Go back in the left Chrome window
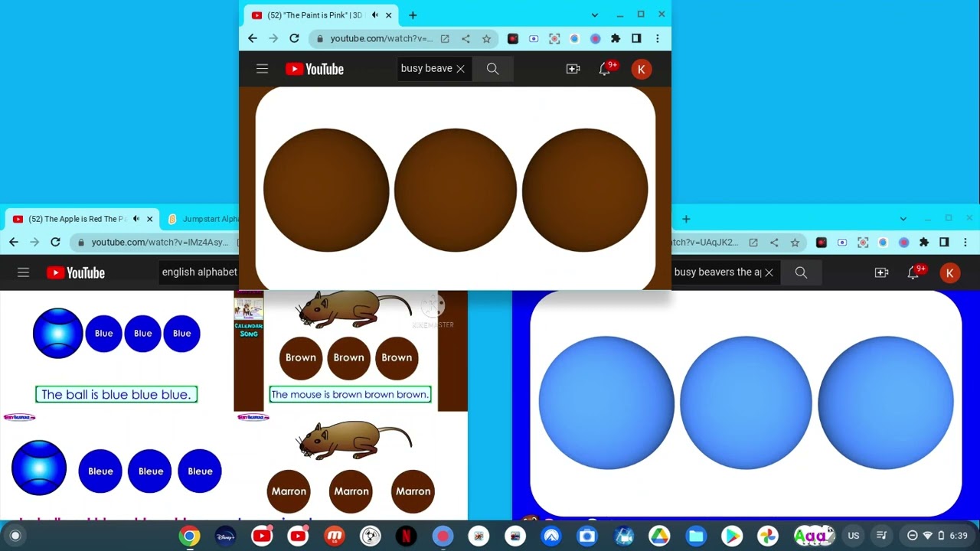 coord(14,242)
